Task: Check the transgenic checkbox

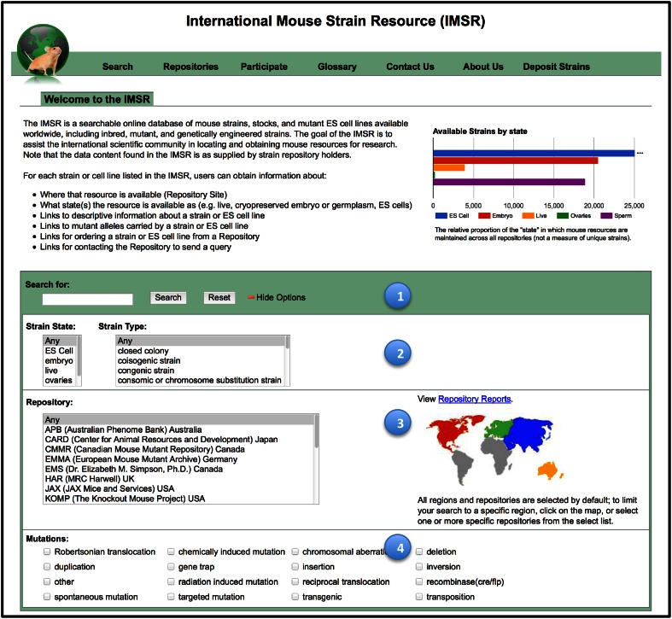Action: [x=295, y=597]
